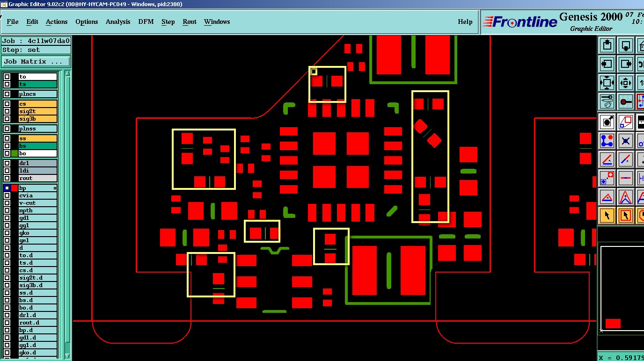Open the Rout menu
The height and width of the screenshot is (361, 644).
click(190, 22)
